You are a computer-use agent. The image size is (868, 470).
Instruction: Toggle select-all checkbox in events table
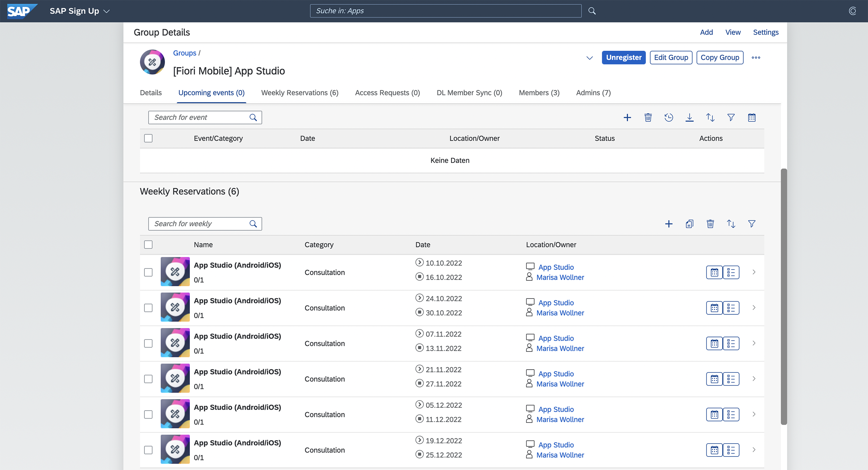(148, 138)
